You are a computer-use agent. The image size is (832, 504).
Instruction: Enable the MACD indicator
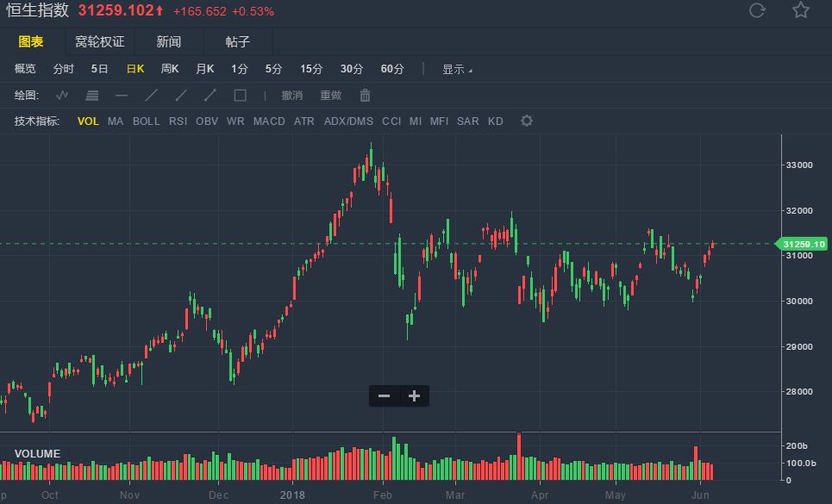tap(269, 121)
